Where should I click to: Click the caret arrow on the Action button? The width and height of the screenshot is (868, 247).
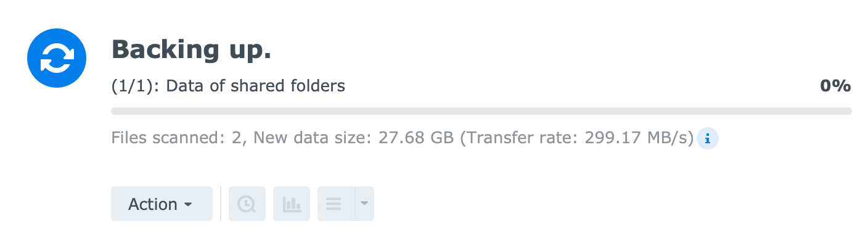pos(188,204)
